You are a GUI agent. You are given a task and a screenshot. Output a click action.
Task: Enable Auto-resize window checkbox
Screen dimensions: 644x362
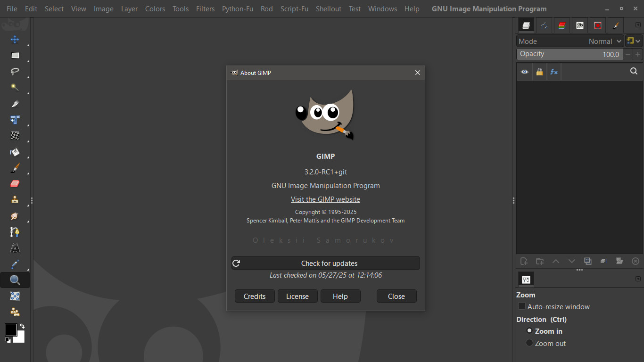click(x=522, y=306)
